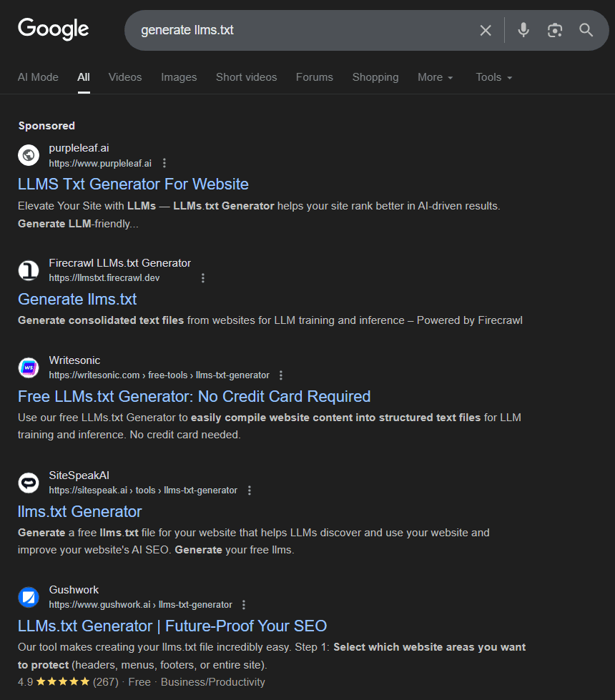Expand the Tools dropdown
Screen dimensions: 615x700
494,77
